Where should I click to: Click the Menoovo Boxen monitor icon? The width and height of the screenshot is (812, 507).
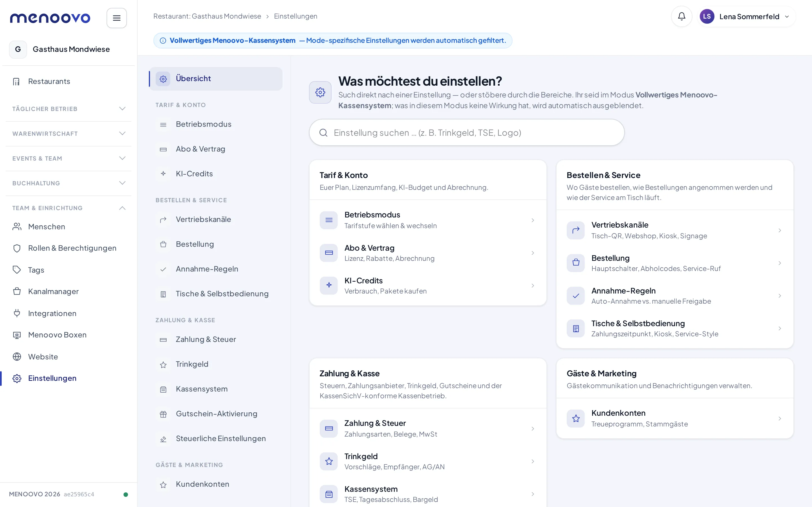pos(17,335)
